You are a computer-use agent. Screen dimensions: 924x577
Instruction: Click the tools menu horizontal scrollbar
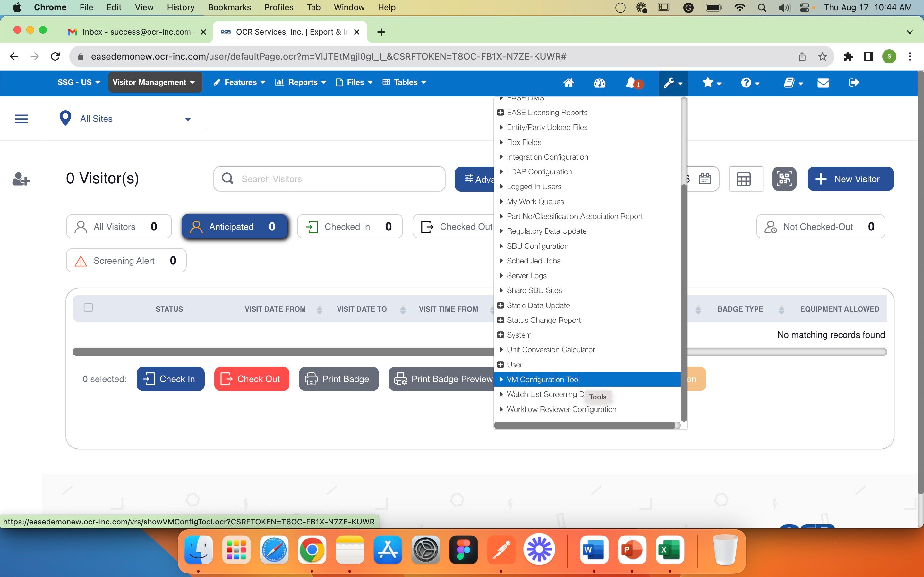[x=584, y=425]
